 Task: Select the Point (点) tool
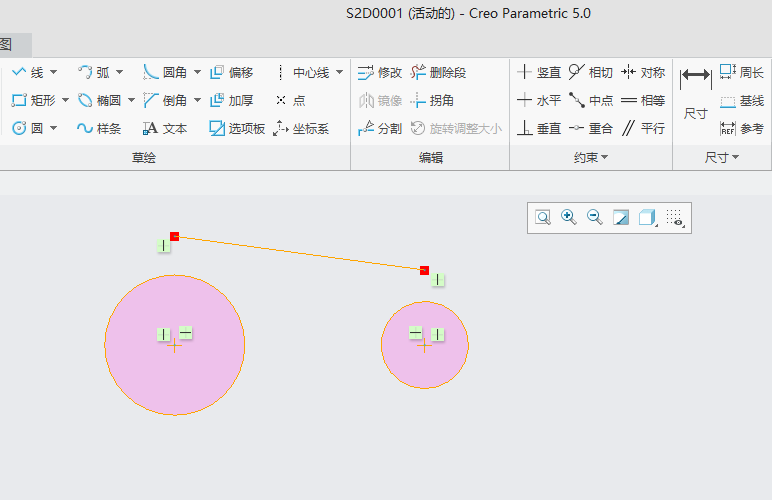[x=290, y=100]
